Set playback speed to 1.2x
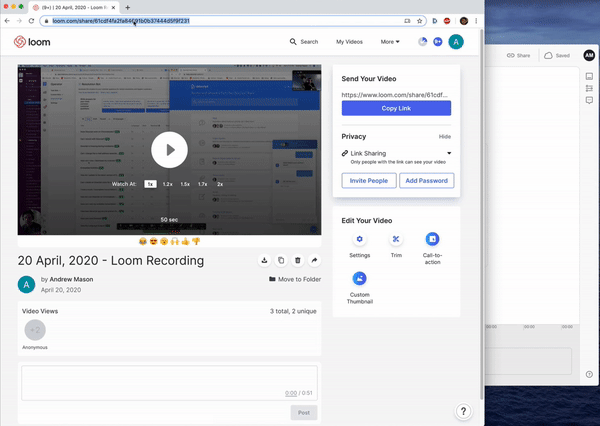Screen dimensions: 600x426 coord(168,184)
